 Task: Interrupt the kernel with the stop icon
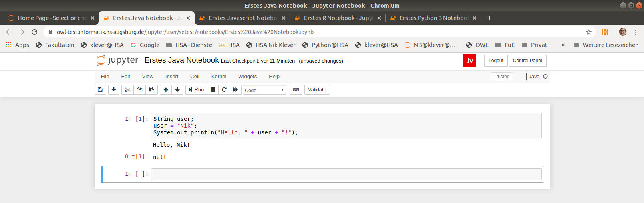point(213,90)
